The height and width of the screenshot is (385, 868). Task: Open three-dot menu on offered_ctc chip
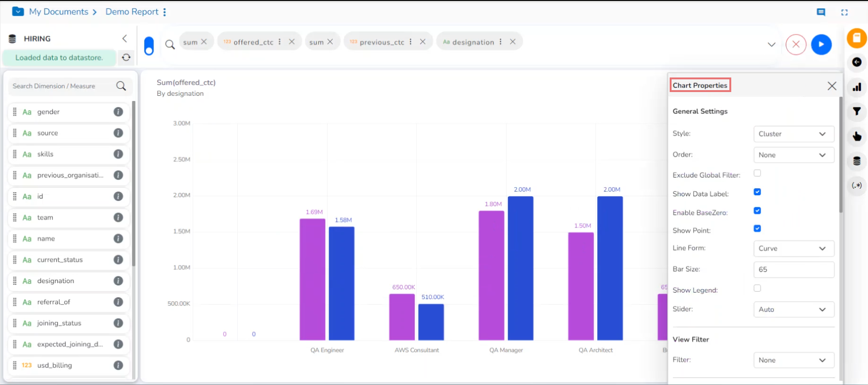pyautogui.click(x=280, y=42)
